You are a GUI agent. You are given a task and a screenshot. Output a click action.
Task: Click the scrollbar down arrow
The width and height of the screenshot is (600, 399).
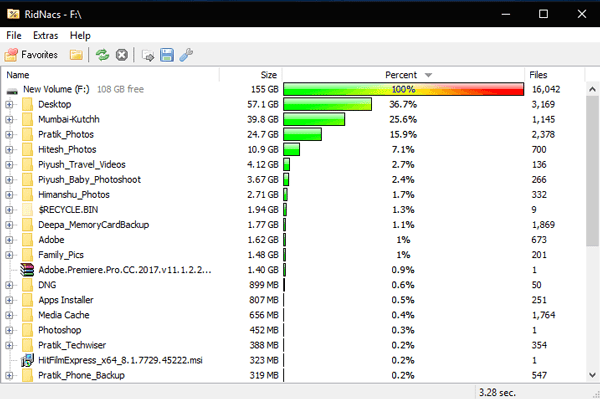pyautogui.click(x=592, y=375)
